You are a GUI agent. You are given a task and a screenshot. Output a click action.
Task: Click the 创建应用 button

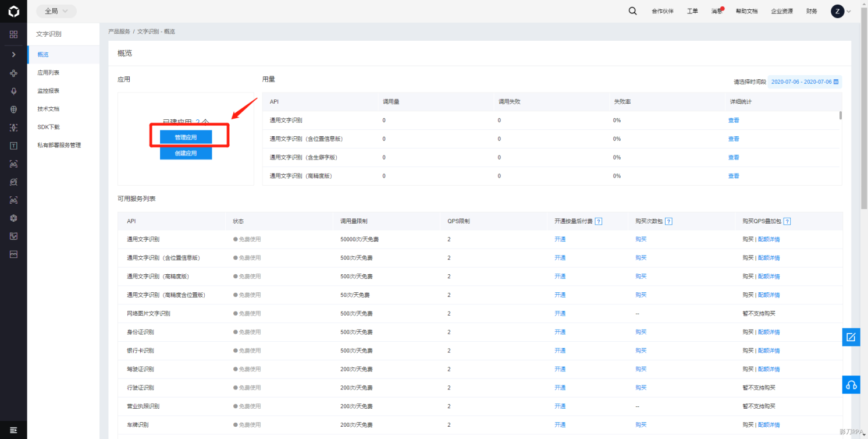[186, 153]
